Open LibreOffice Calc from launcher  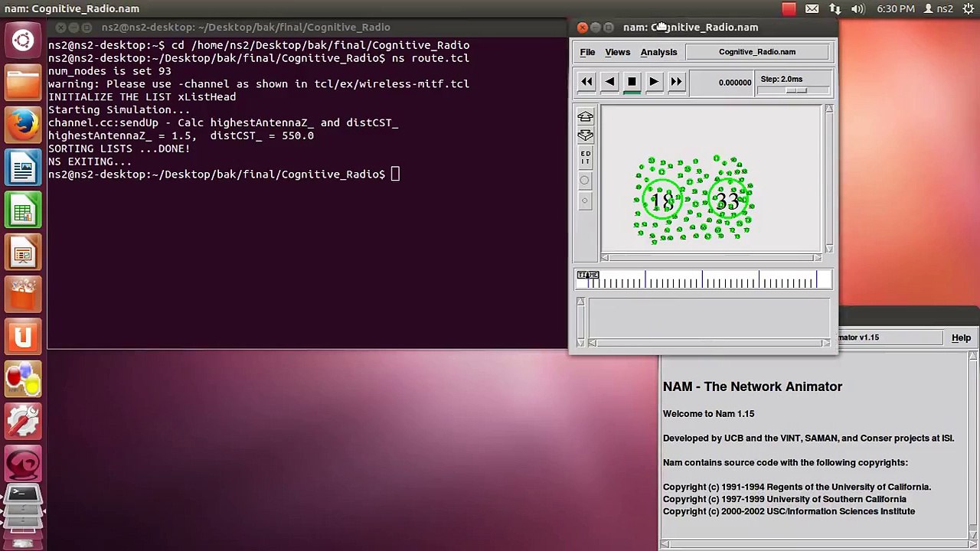pos(23,210)
